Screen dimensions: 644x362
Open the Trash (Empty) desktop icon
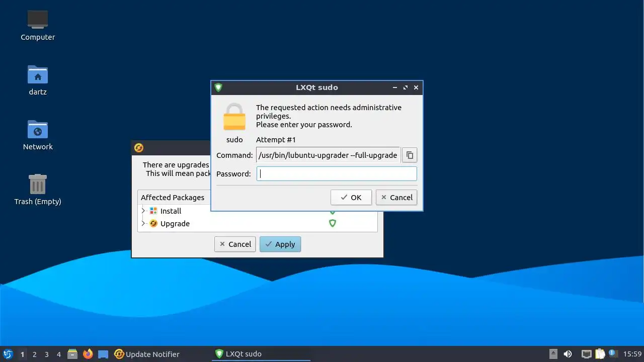click(38, 190)
